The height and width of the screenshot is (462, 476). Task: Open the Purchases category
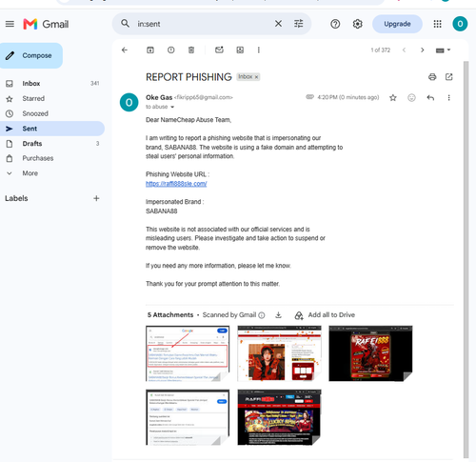coord(52,158)
